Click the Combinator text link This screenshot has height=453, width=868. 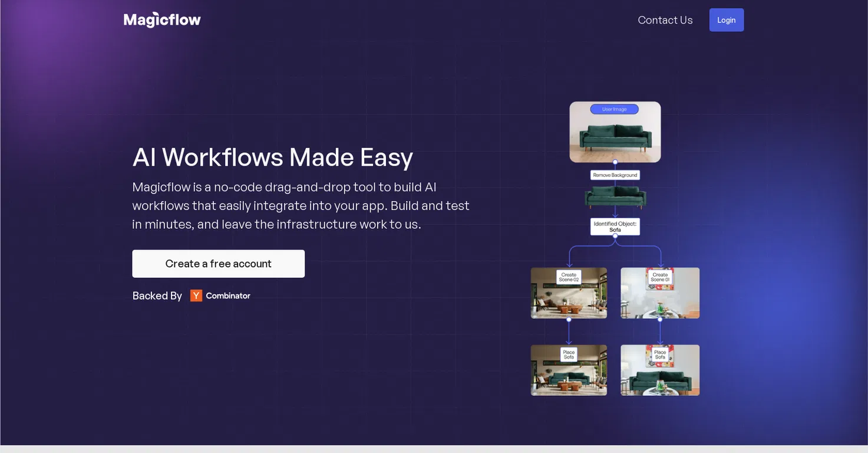(228, 296)
